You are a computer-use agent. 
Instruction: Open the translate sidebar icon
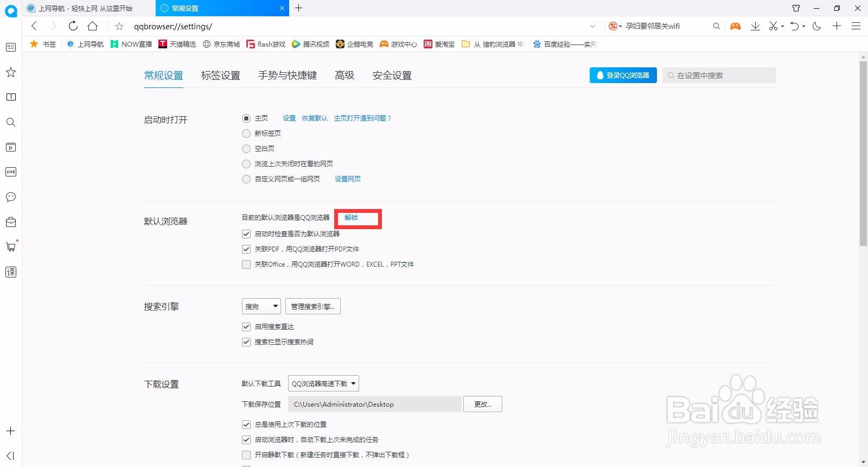tap(10, 272)
